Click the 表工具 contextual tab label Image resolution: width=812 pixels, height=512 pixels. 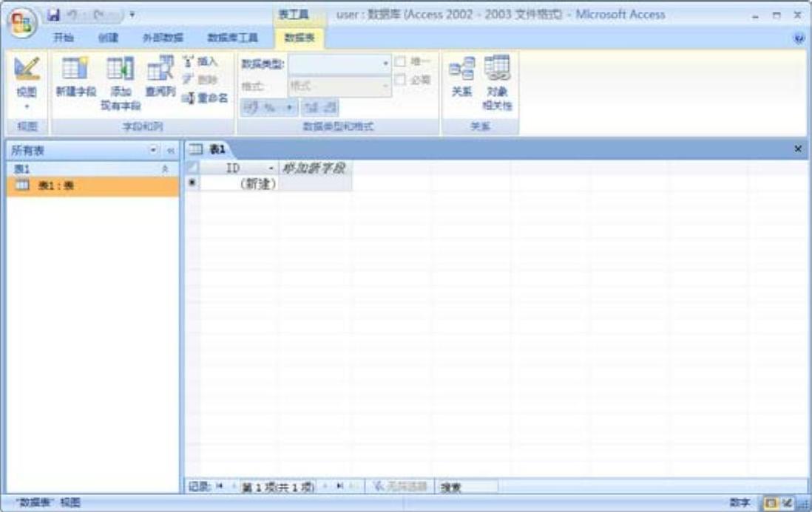tap(293, 15)
